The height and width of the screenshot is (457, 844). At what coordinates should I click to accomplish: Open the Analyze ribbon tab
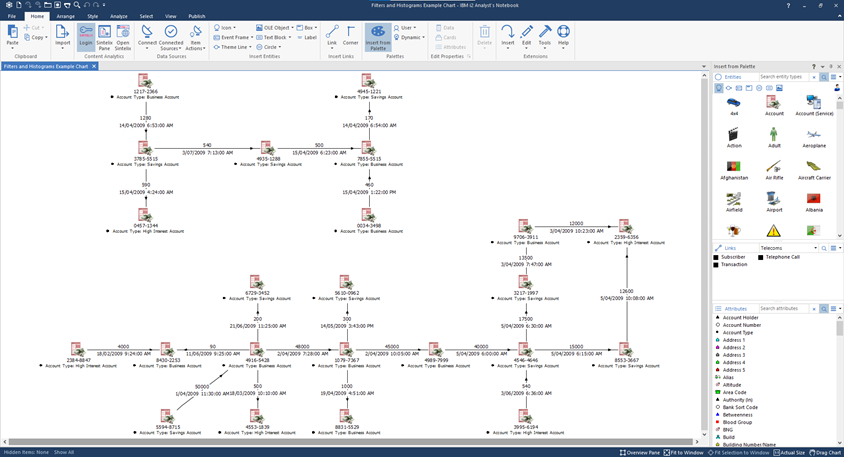pyautogui.click(x=118, y=16)
